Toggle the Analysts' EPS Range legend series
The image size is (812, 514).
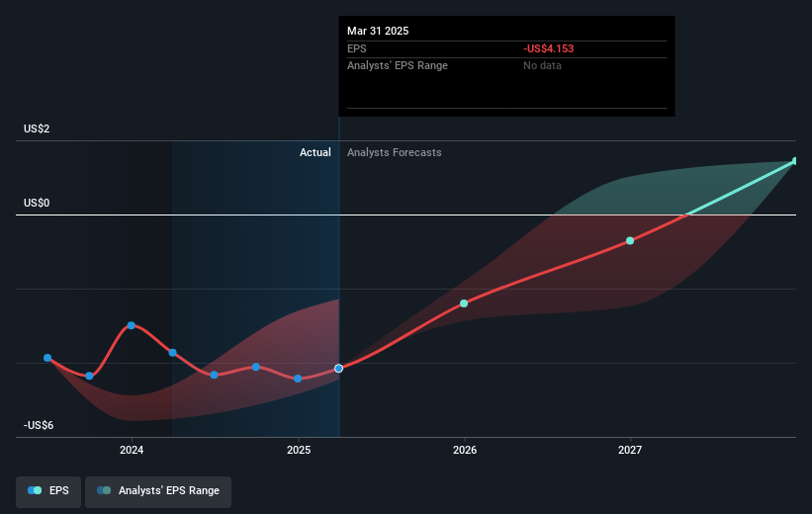[158, 491]
